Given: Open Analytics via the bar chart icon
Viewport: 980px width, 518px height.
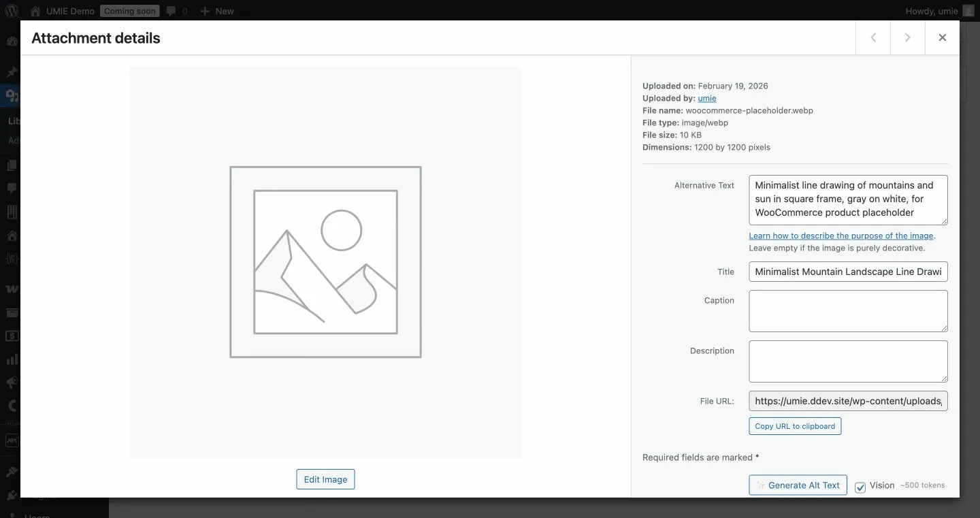Looking at the screenshot, I should point(12,359).
